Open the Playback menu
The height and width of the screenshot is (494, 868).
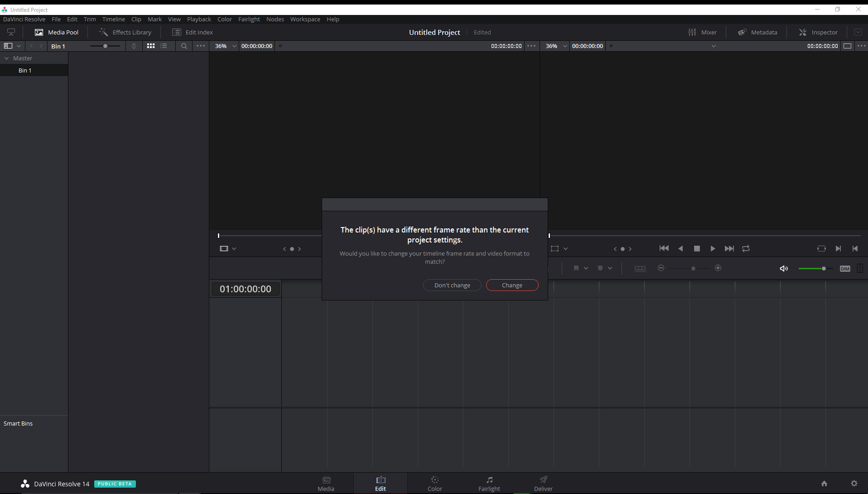(199, 19)
